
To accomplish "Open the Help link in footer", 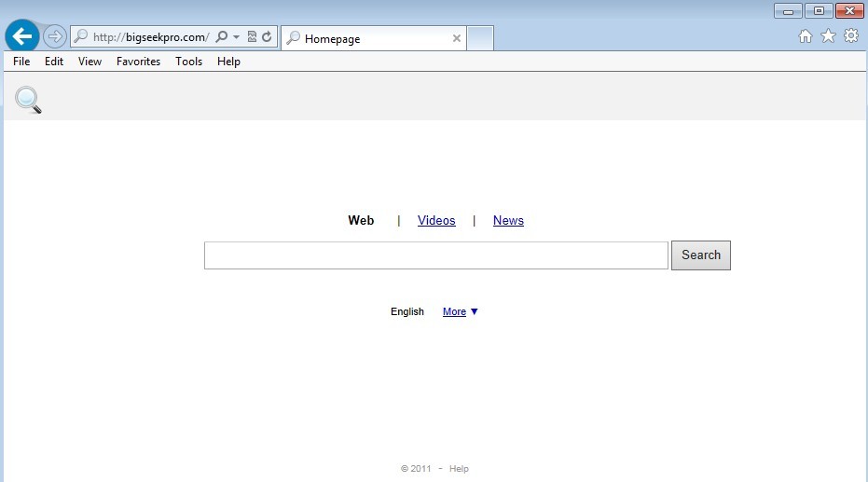I will (459, 469).
